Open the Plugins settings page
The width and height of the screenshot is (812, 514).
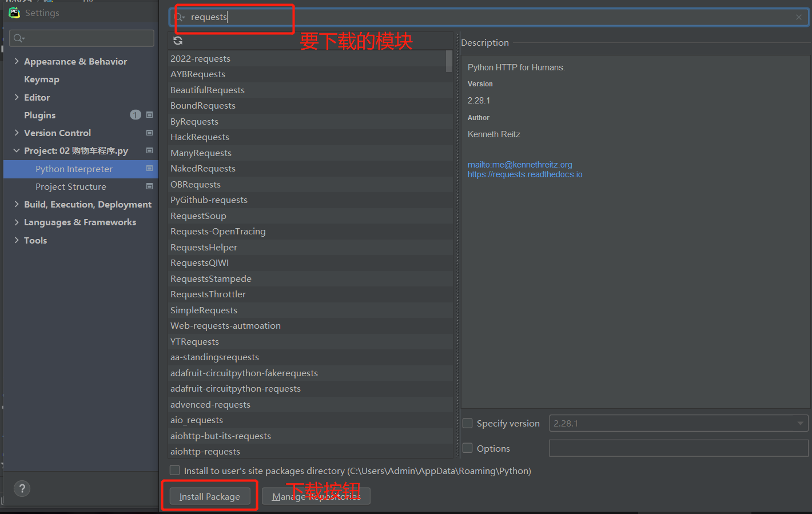coord(40,115)
